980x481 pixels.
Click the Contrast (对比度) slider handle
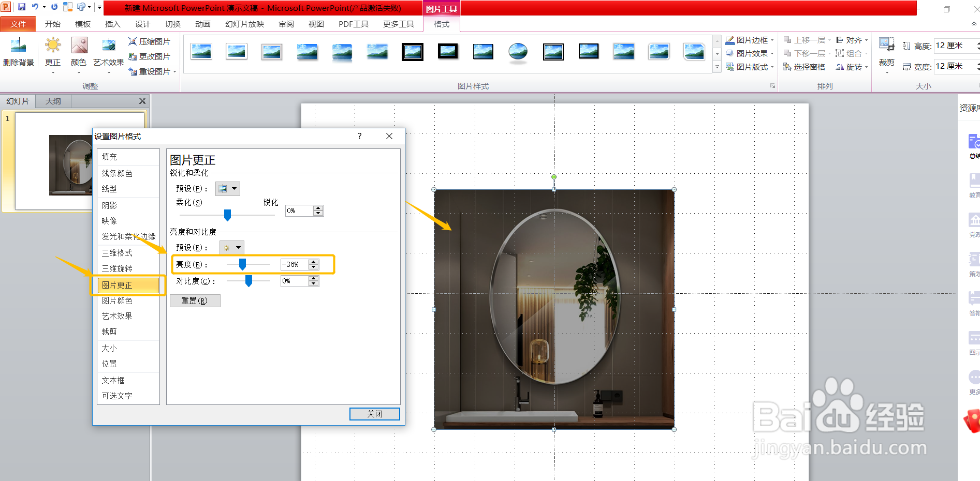tap(248, 281)
